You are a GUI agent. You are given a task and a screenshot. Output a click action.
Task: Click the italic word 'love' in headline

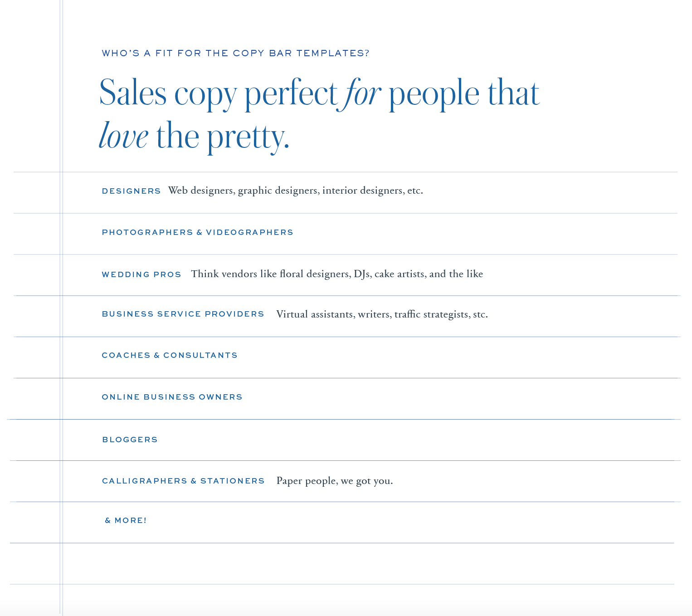[124, 136]
